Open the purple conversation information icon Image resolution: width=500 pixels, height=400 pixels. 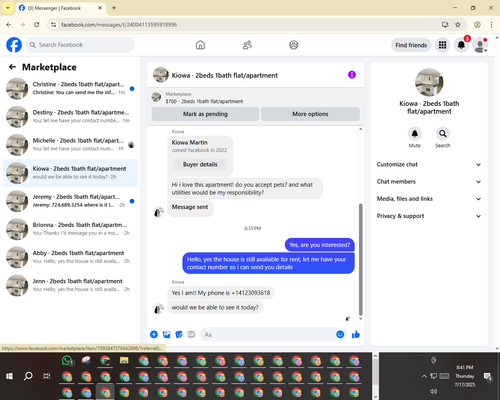tap(352, 75)
